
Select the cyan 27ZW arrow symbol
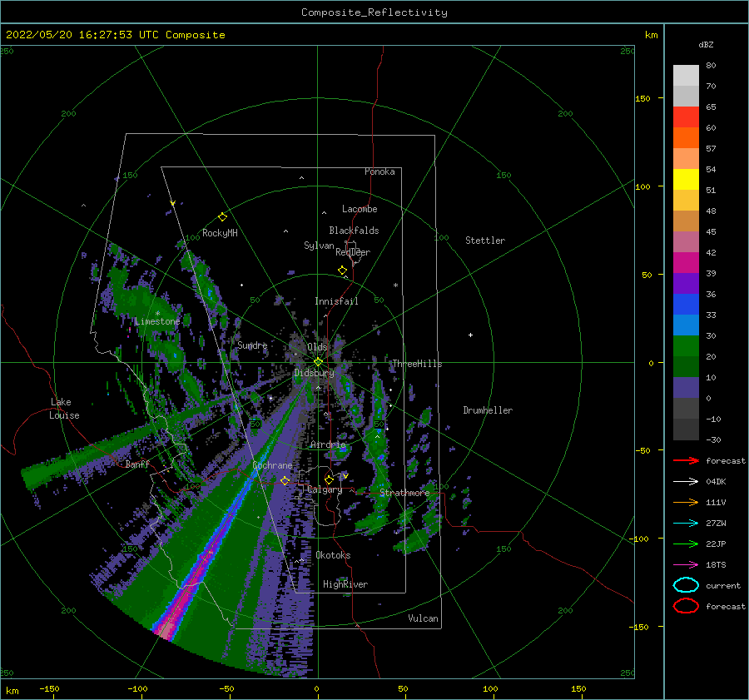tap(686, 524)
